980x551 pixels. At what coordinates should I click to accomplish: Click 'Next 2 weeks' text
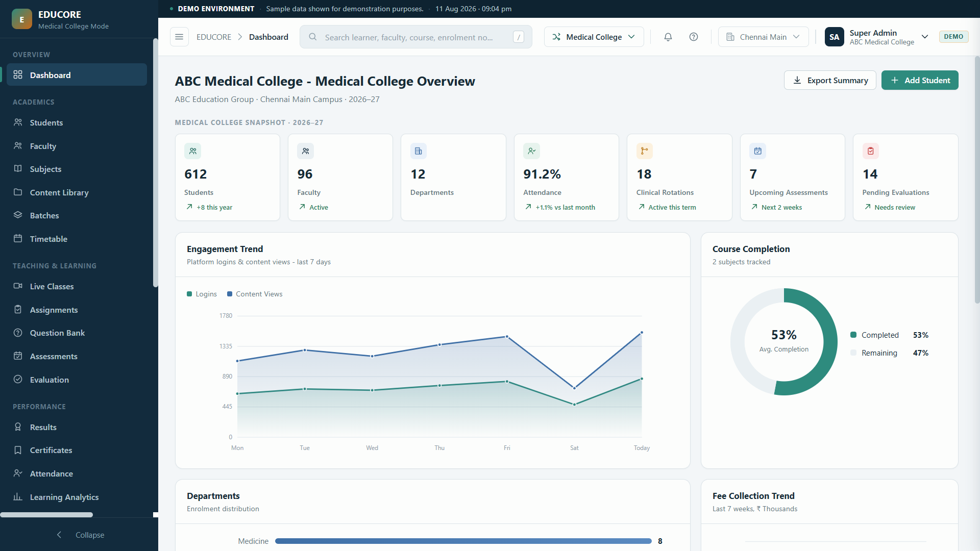click(781, 207)
